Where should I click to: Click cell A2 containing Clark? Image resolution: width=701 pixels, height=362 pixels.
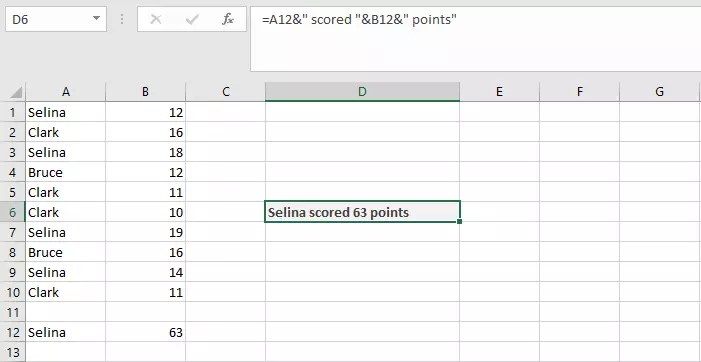click(66, 132)
